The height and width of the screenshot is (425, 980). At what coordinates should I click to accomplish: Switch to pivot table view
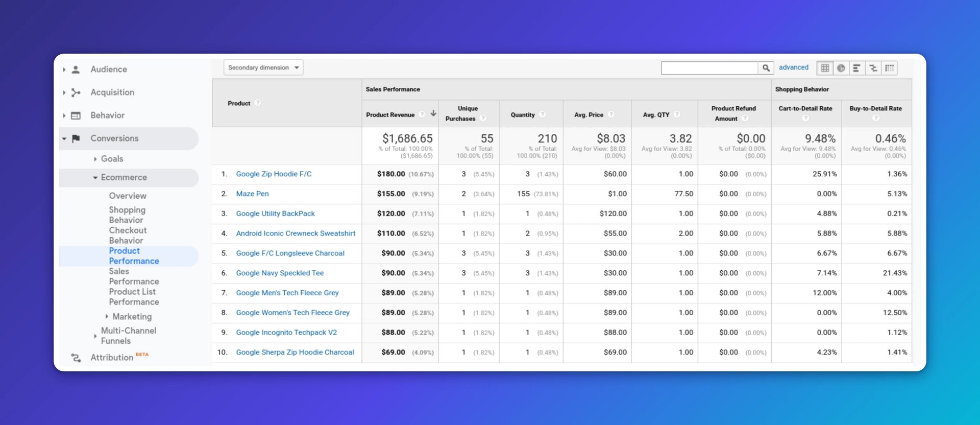click(890, 68)
